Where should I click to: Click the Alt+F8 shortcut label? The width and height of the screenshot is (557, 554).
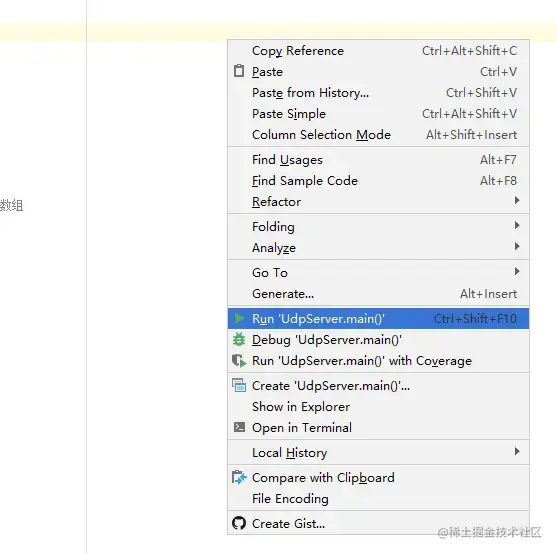(x=498, y=181)
